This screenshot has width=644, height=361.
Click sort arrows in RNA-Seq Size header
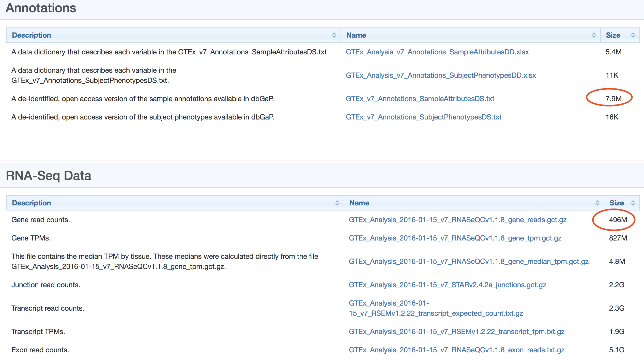tap(633, 203)
